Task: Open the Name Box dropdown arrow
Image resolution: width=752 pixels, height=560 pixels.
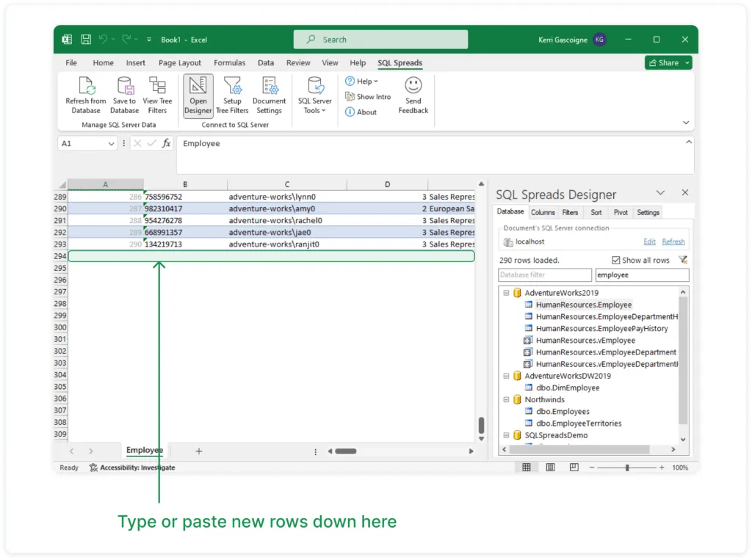Action: pyautogui.click(x=112, y=144)
